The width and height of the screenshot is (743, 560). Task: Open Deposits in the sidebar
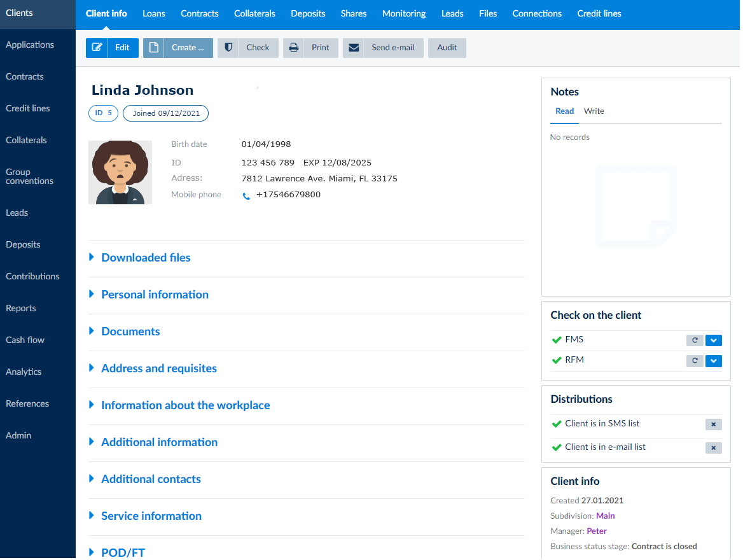pyautogui.click(x=23, y=244)
